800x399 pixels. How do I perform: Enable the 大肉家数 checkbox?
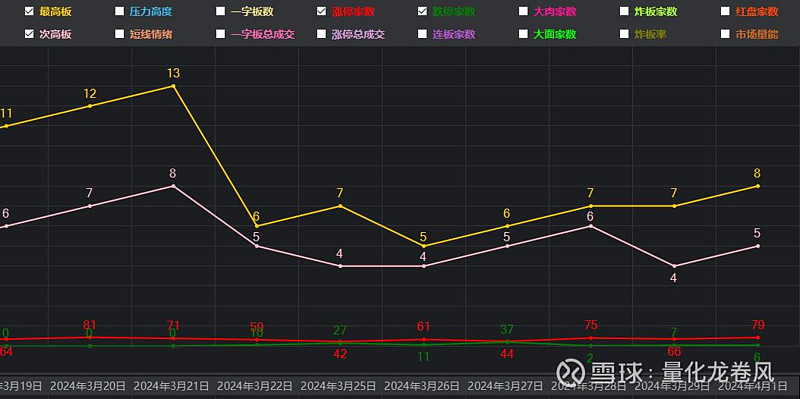point(523,11)
